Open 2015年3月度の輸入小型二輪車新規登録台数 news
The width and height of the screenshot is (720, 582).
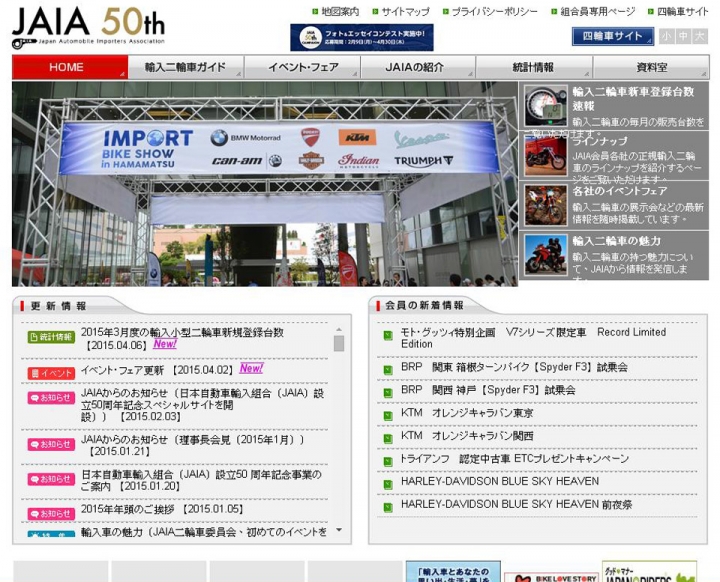point(182,339)
